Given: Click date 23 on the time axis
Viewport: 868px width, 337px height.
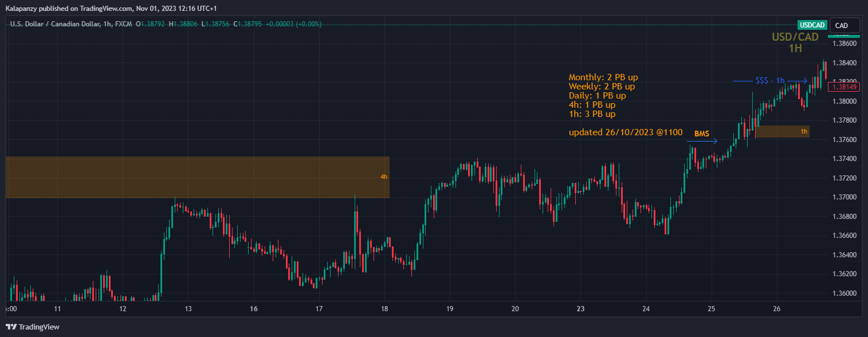Looking at the screenshot, I should [580, 309].
